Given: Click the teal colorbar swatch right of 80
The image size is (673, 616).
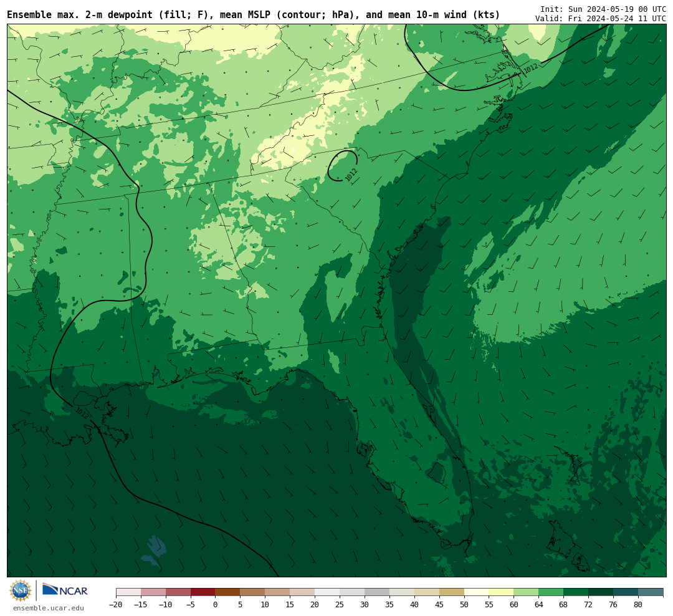Looking at the screenshot, I should 651,592.
